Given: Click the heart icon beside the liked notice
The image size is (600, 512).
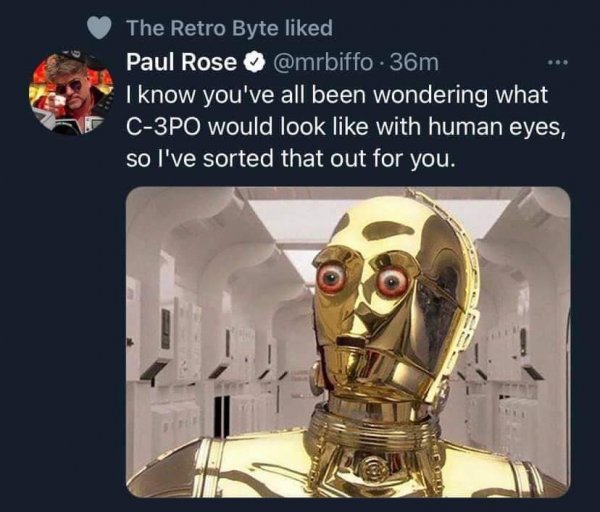Looking at the screenshot, I should 97,26.
